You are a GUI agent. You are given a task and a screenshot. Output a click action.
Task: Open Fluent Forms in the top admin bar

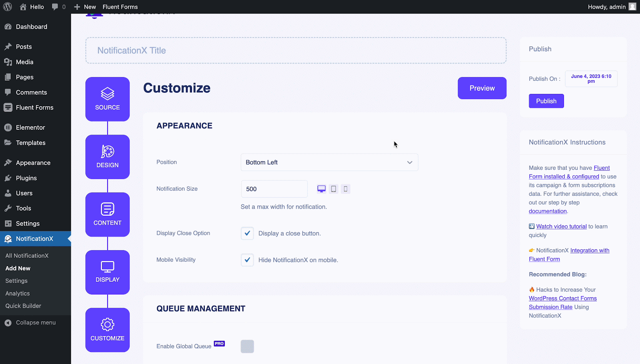[x=120, y=7]
